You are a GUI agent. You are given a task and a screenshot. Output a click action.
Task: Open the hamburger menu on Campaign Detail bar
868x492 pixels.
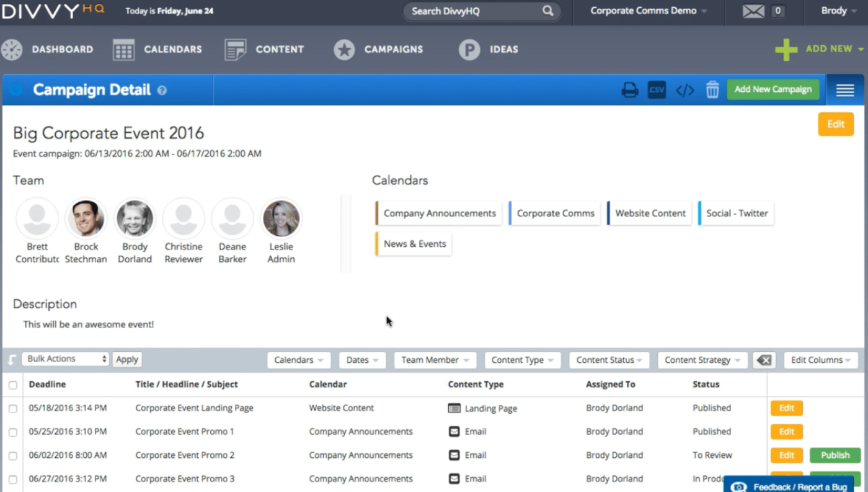pos(844,89)
